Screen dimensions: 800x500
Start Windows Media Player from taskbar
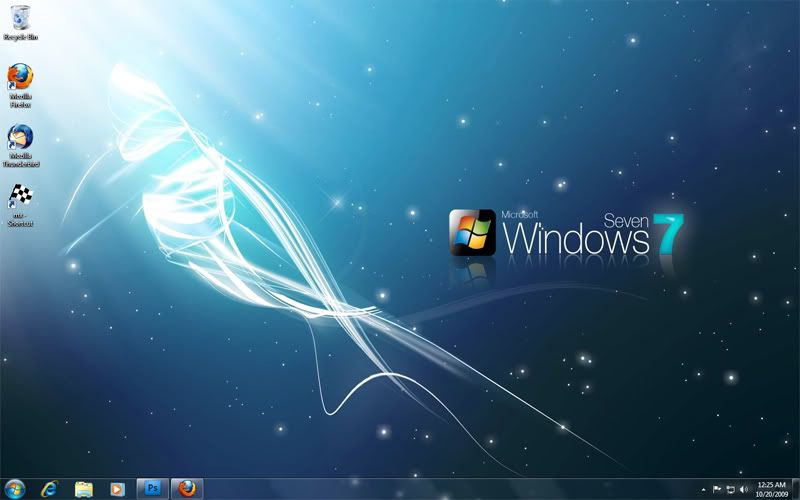pyautogui.click(x=118, y=488)
